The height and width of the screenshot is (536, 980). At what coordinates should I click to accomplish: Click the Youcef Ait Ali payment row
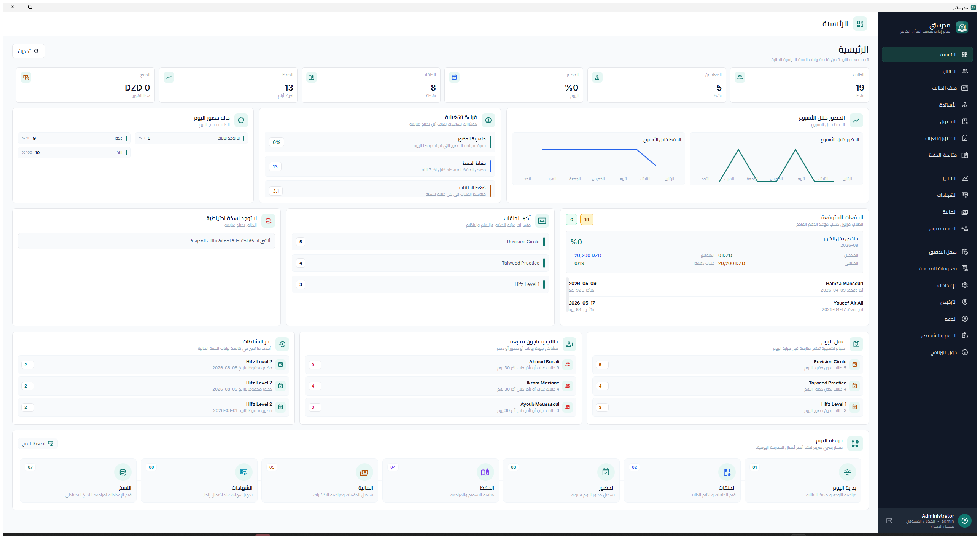(x=715, y=306)
